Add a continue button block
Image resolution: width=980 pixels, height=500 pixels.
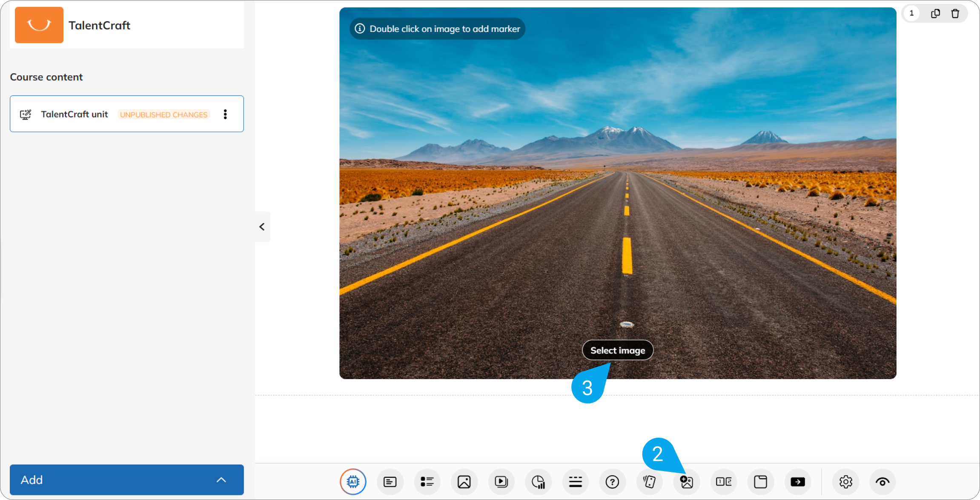(798, 482)
